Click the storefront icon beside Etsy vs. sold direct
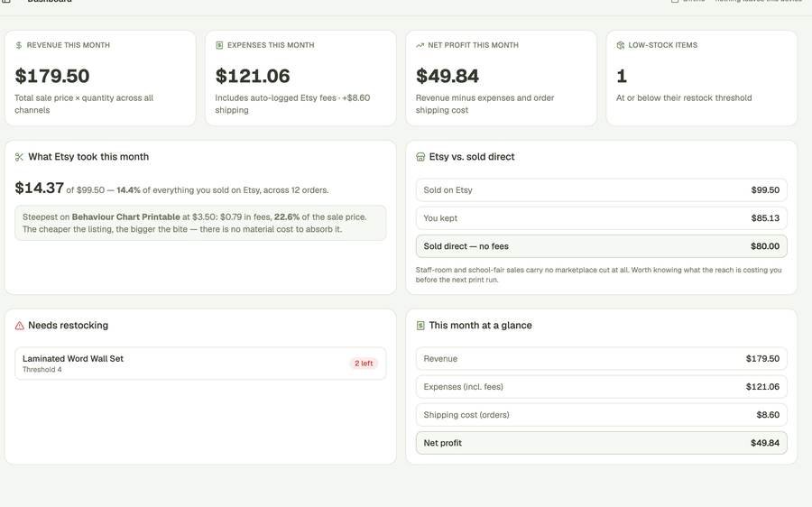The width and height of the screenshot is (812, 507). point(420,157)
